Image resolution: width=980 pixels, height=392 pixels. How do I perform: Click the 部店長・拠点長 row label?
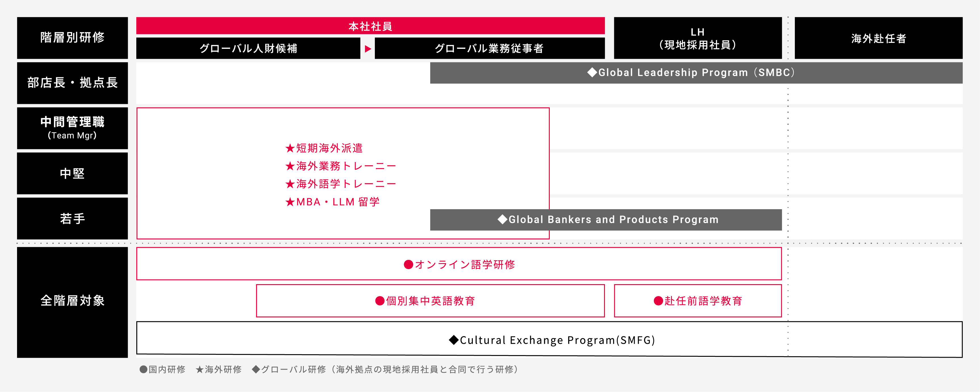(72, 83)
